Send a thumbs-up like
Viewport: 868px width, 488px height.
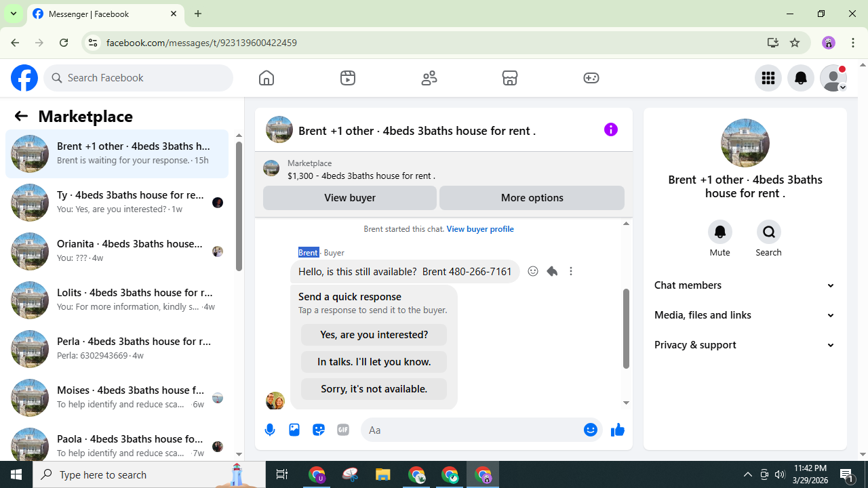[x=618, y=430]
